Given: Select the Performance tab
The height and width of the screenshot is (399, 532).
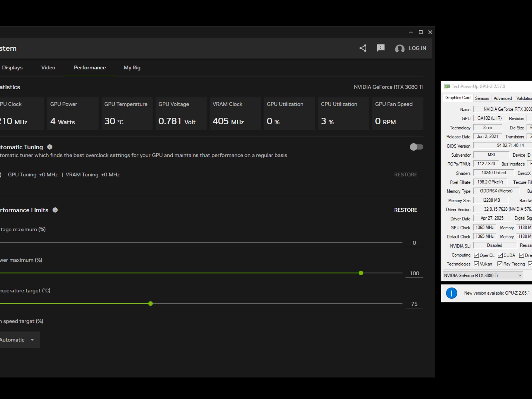Looking at the screenshot, I should click(x=90, y=68).
